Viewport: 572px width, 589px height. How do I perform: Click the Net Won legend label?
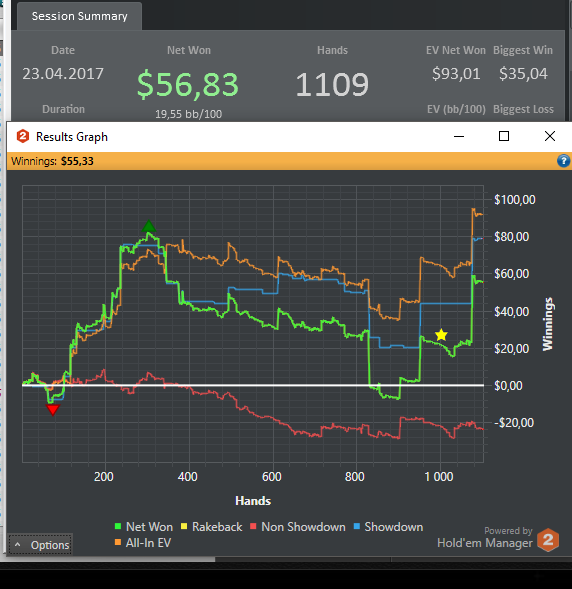point(149,527)
